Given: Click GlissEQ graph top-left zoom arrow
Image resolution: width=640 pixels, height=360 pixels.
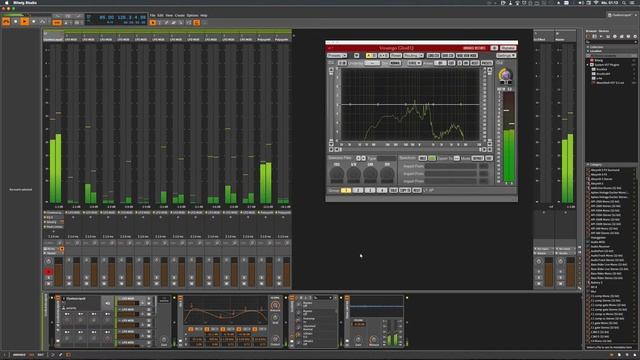Looking at the screenshot, I should pyautogui.click(x=331, y=70).
